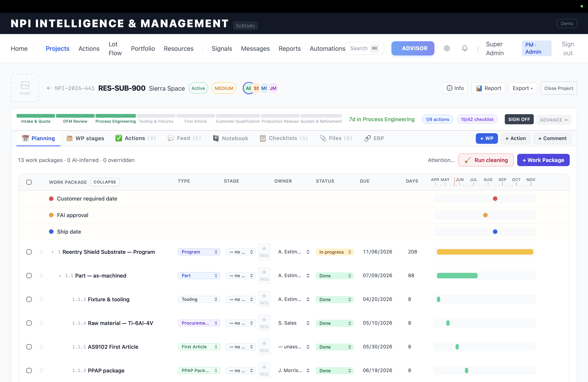
Task: Change the In progress status dropdown
Action: (x=335, y=252)
